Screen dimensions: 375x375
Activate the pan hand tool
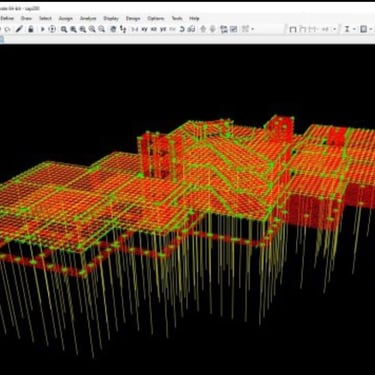click(x=113, y=29)
